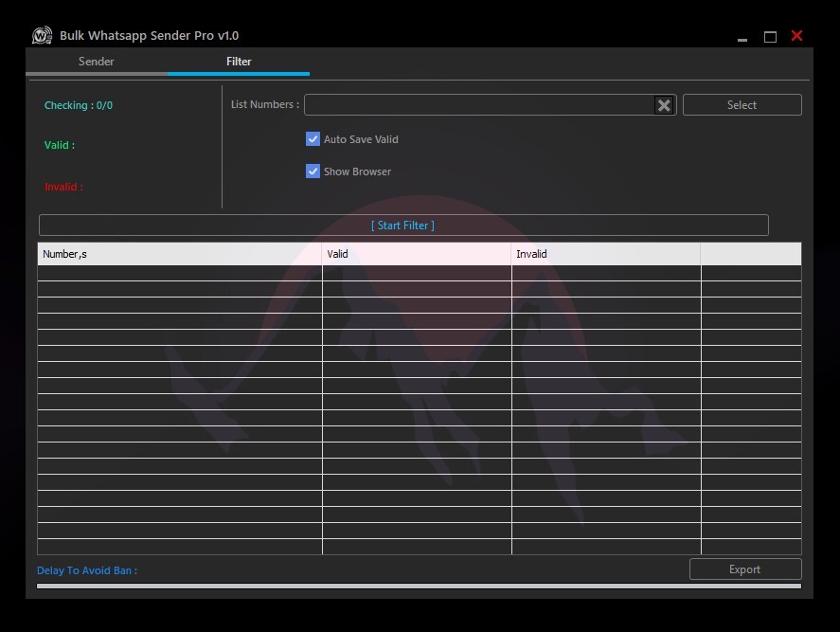840x632 pixels.
Task: Click the Delay To Avoid Ban : label
Action: tap(87, 570)
